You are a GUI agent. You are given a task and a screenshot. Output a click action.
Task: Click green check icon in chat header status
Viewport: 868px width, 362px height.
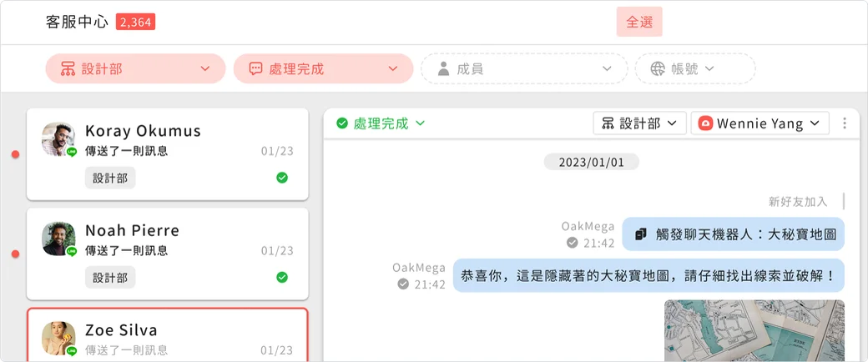342,123
